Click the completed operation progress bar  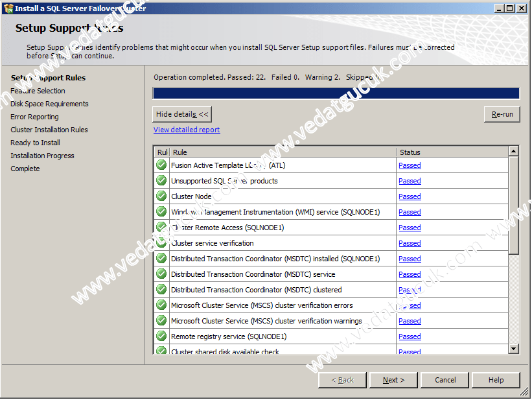click(336, 93)
